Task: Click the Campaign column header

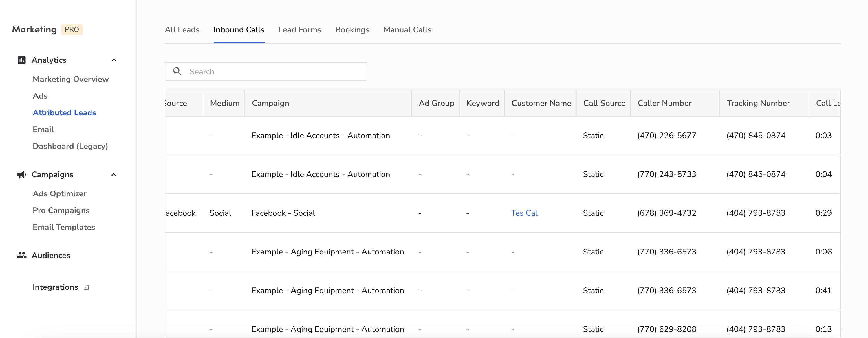Action: pos(270,103)
